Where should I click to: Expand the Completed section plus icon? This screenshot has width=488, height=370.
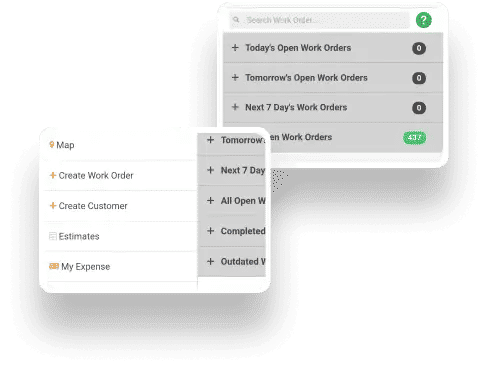(x=210, y=231)
